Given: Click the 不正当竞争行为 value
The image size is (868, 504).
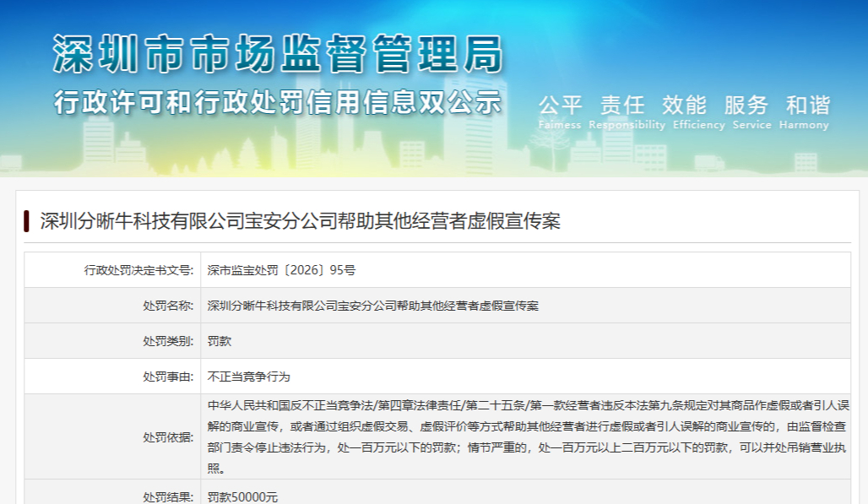Looking at the screenshot, I should point(248,377).
